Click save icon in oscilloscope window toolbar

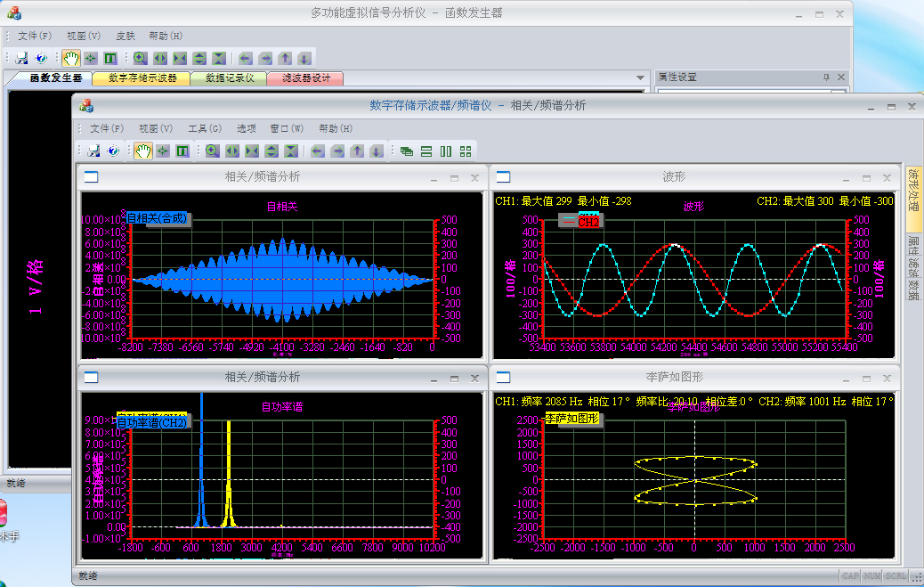coord(93,151)
